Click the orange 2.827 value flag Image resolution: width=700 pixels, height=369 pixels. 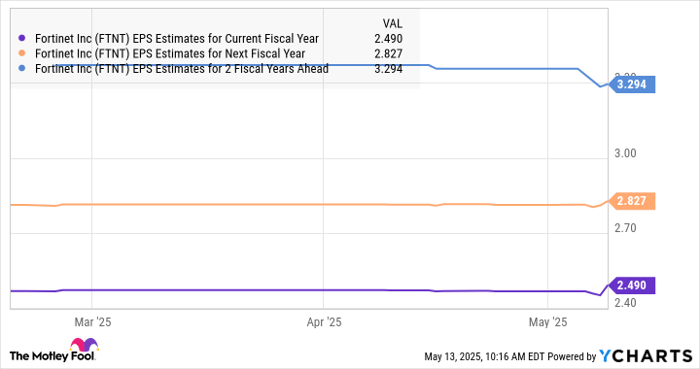pos(632,201)
